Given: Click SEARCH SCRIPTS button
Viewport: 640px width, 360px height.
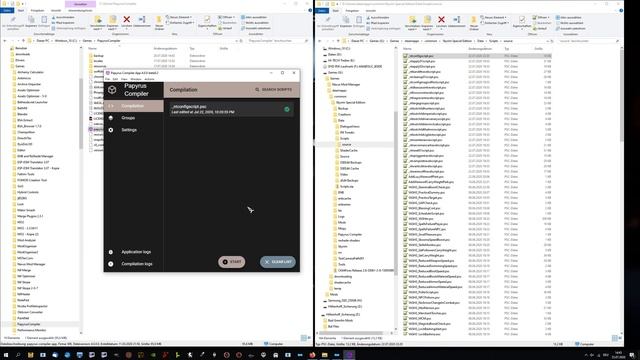Looking at the screenshot, I should [x=273, y=89].
